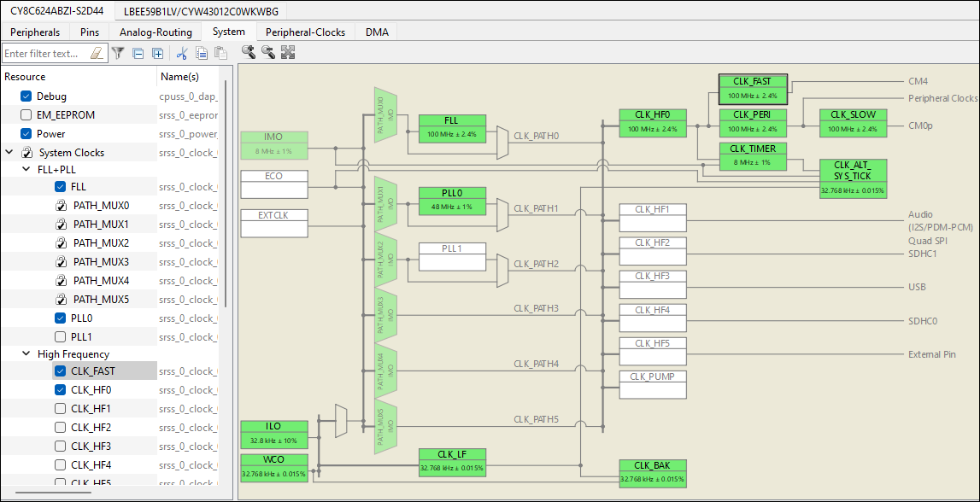Click the cut scissors icon
Screen dimensions: 980x502
point(181,53)
